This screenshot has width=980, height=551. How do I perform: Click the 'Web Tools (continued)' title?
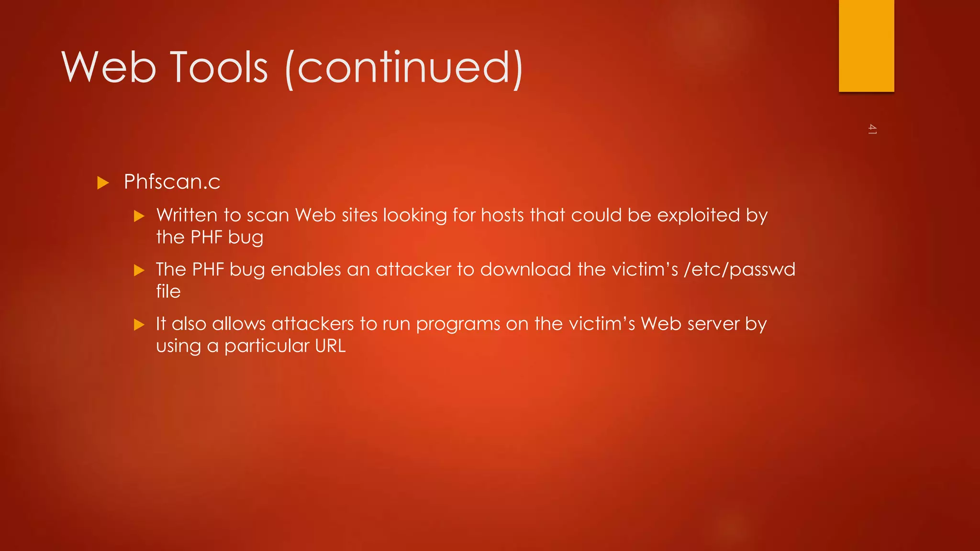coord(292,68)
